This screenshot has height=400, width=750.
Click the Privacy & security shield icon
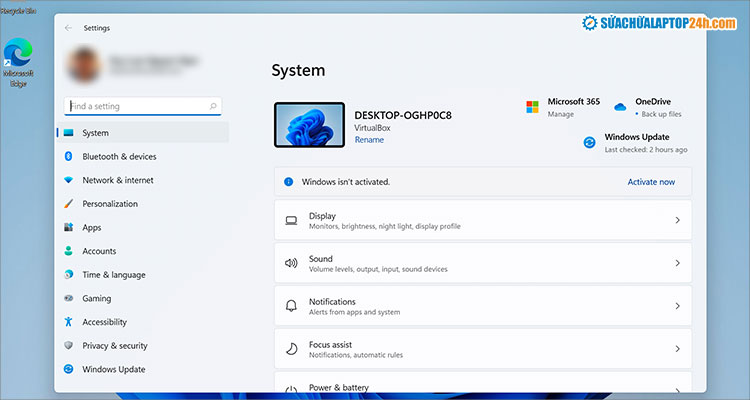[68, 345]
